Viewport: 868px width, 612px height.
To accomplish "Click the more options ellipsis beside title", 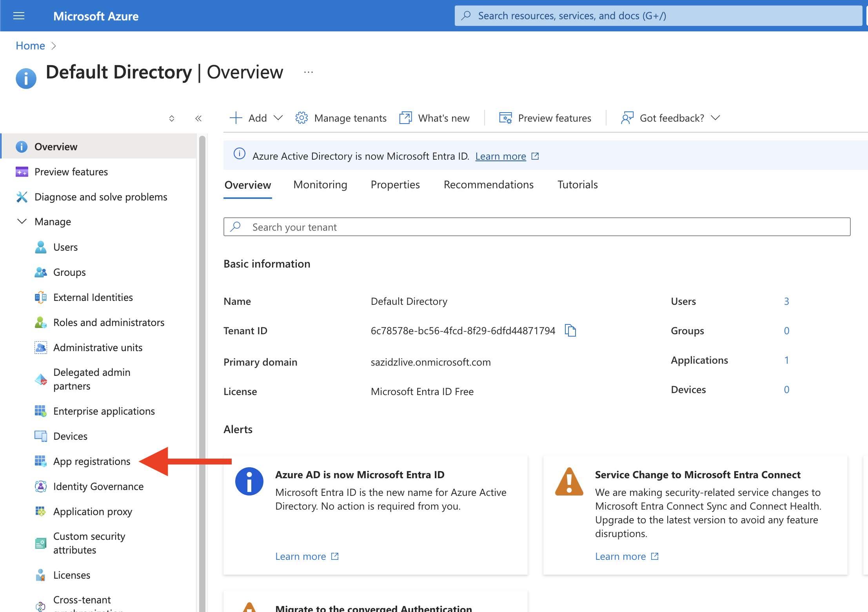I will click(309, 72).
